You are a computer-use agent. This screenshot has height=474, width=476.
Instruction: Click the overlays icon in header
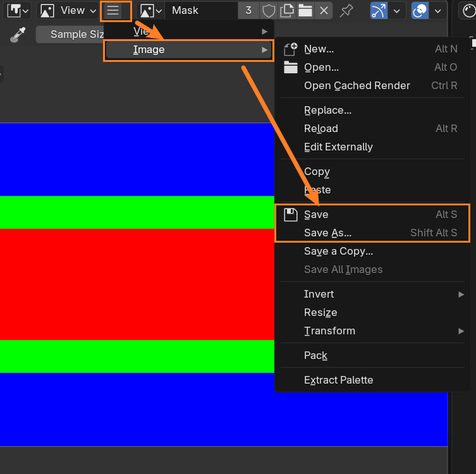420,11
